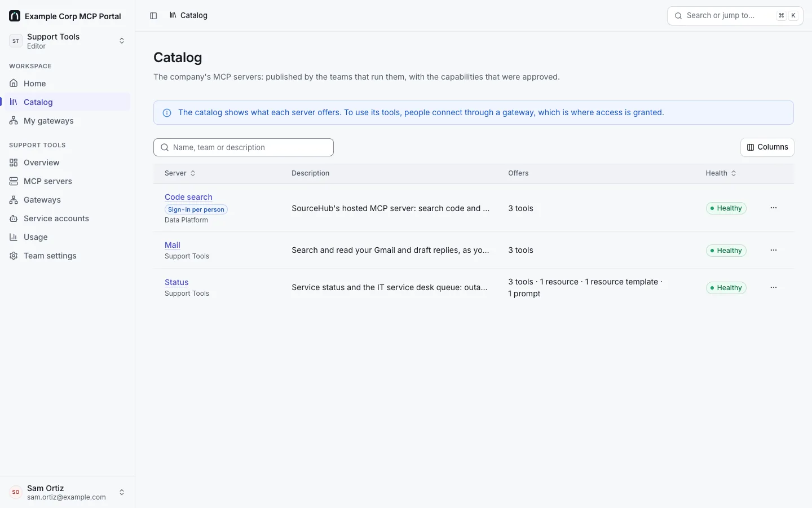
Task: Select Catalog in the sidebar
Action: click(x=67, y=102)
